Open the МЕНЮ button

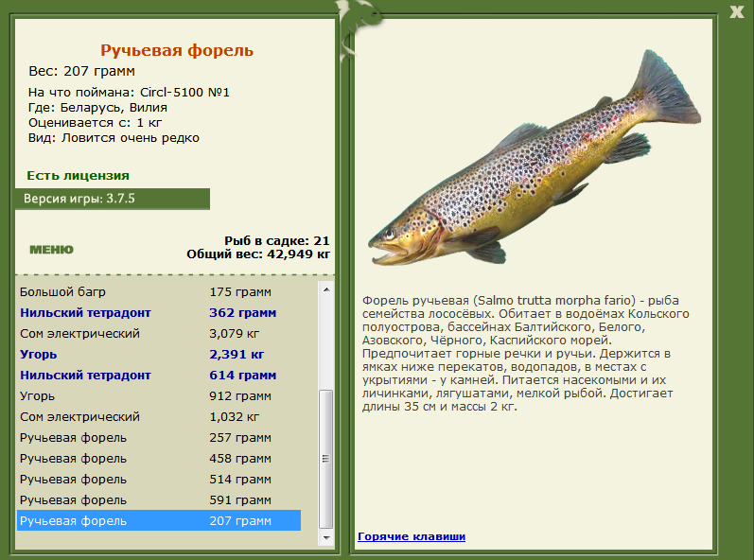click(51, 250)
